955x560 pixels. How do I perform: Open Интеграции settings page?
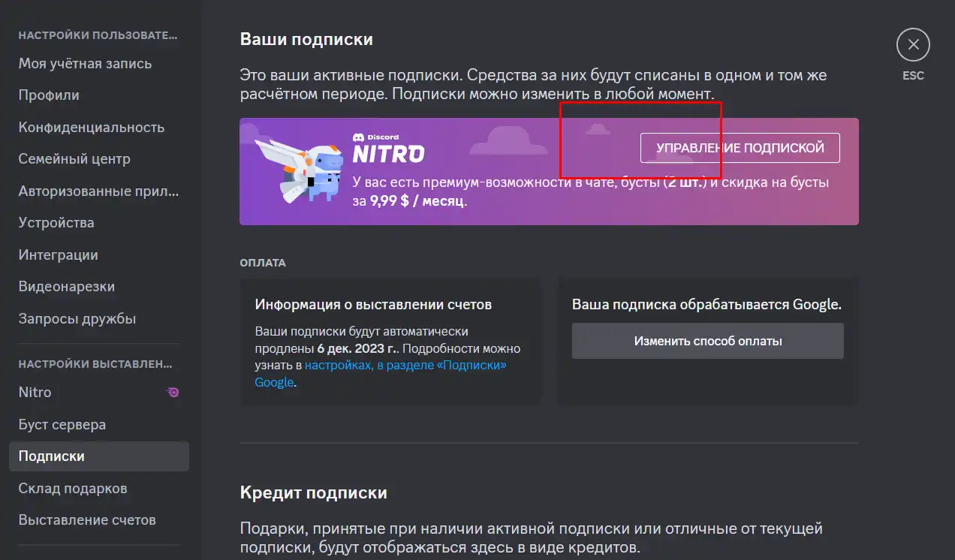pyautogui.click(x=58, y=255)
